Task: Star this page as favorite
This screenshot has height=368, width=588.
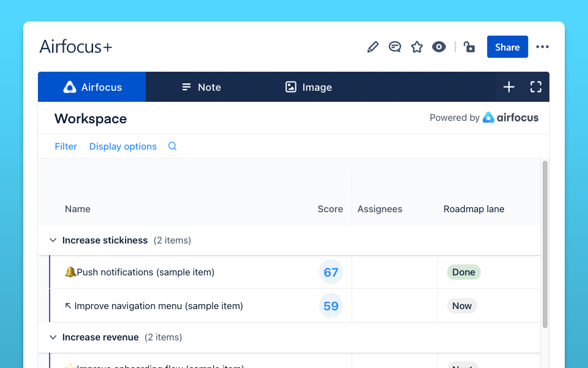Action: 417,47
